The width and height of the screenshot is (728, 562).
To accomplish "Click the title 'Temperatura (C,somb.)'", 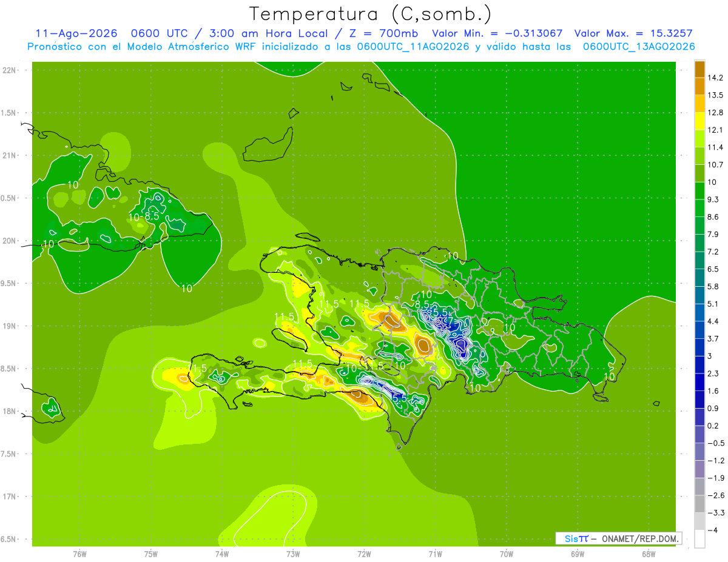I will [x=370, y=14].
